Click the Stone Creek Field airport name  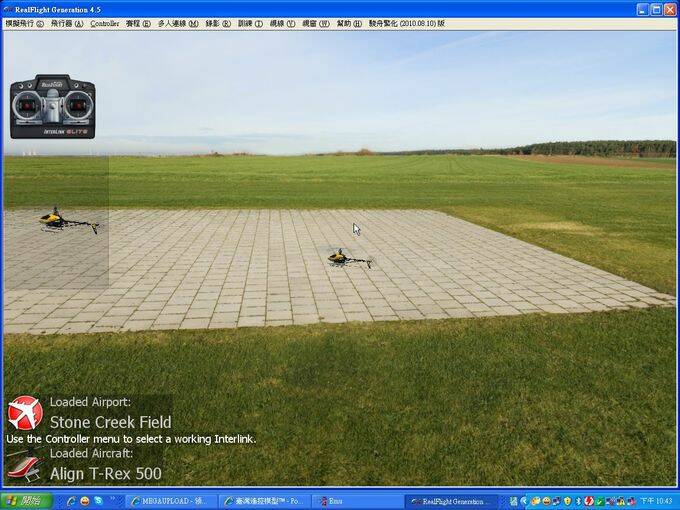coord(111,422)
